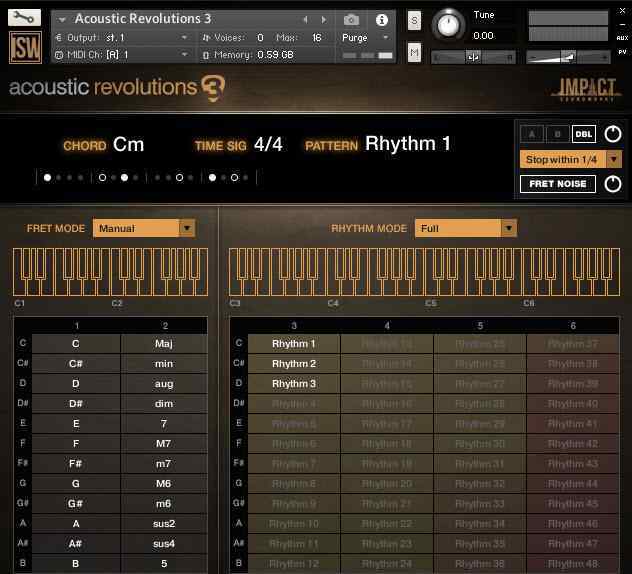This screenshot has height=574, width=632.
Task: Toggle power button next to DBL
Action: (613, 134)
